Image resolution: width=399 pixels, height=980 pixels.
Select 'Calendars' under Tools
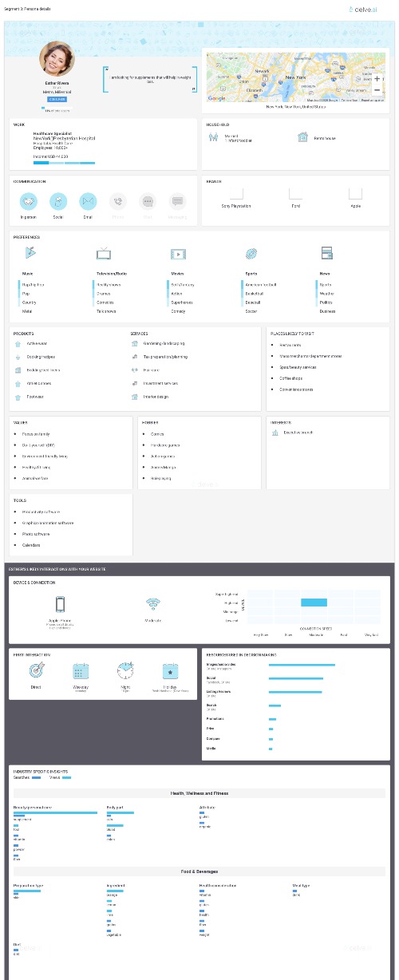pos(32,545)
